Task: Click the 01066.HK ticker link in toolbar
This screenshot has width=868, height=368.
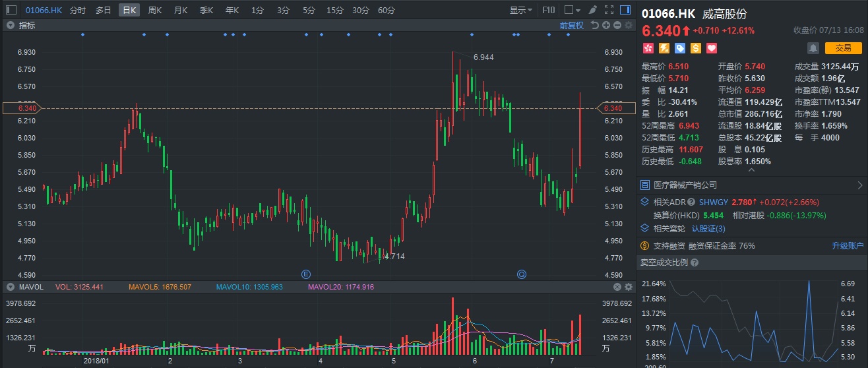Action: [x=43, y=10]
